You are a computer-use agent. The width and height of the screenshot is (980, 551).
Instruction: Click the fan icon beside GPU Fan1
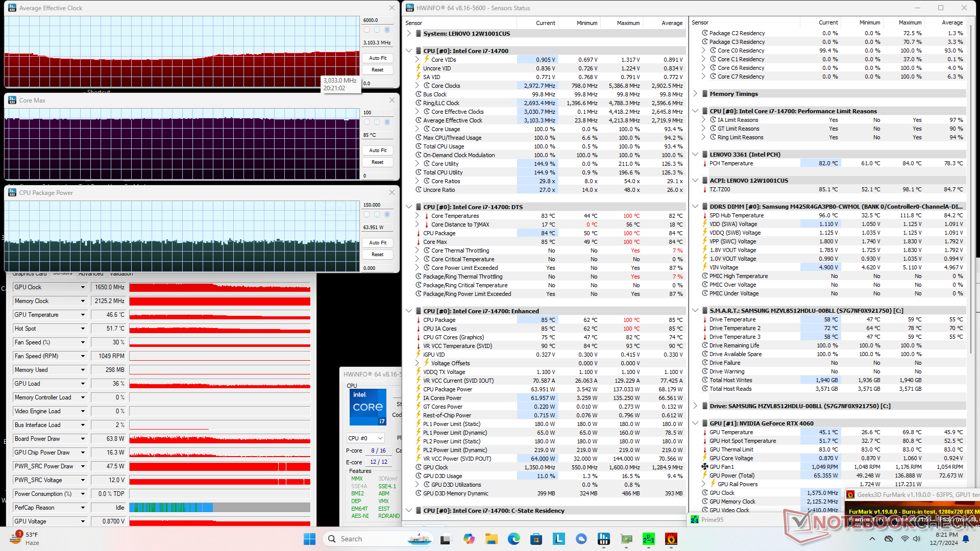[x=705, y=467]
